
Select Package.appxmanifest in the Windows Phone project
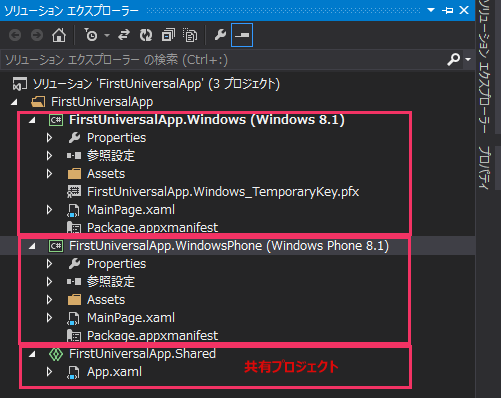click(x=152, y=336)
